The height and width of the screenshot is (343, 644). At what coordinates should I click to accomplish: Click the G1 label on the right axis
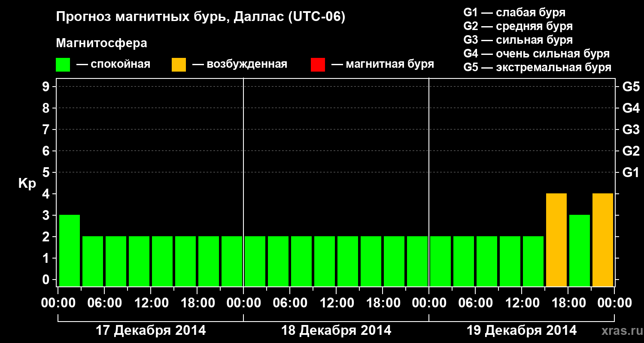(x=631, y=173)
